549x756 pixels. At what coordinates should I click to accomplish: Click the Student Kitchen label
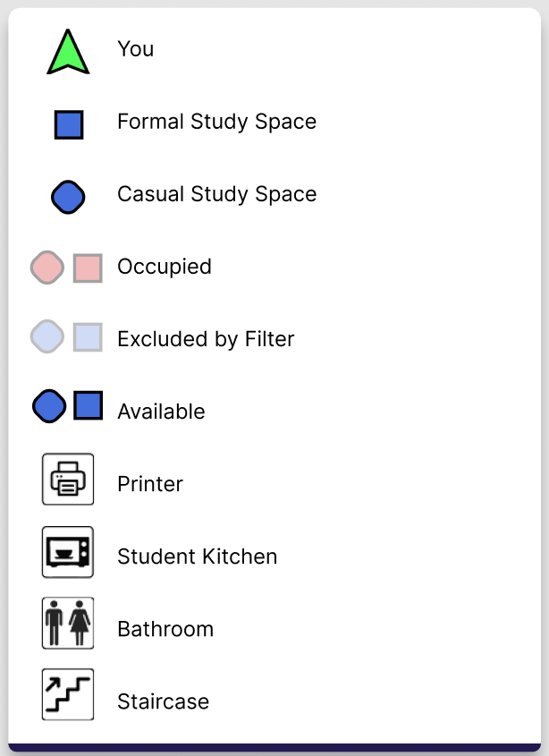pyautogui.click(x=197, y=556)
